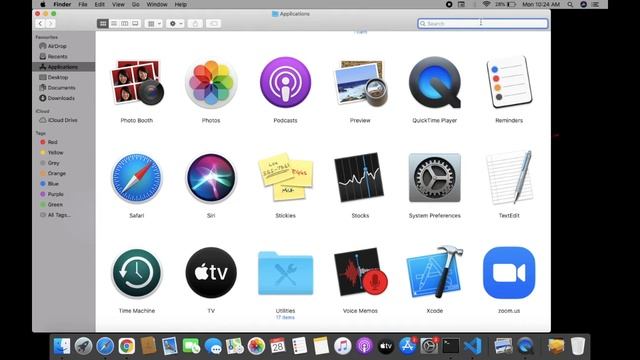Open Visual Studio Code from the Dock

pyautogui.click(x=473, y=346)
